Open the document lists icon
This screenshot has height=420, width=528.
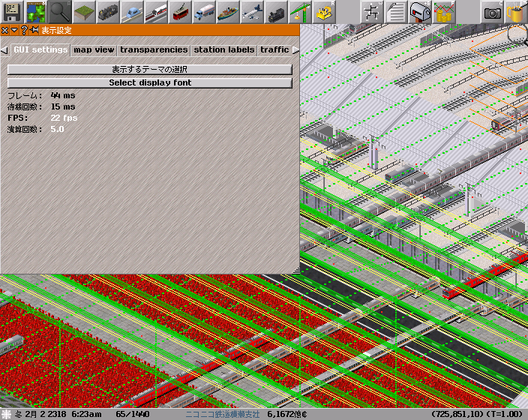[x=396, y=12]
